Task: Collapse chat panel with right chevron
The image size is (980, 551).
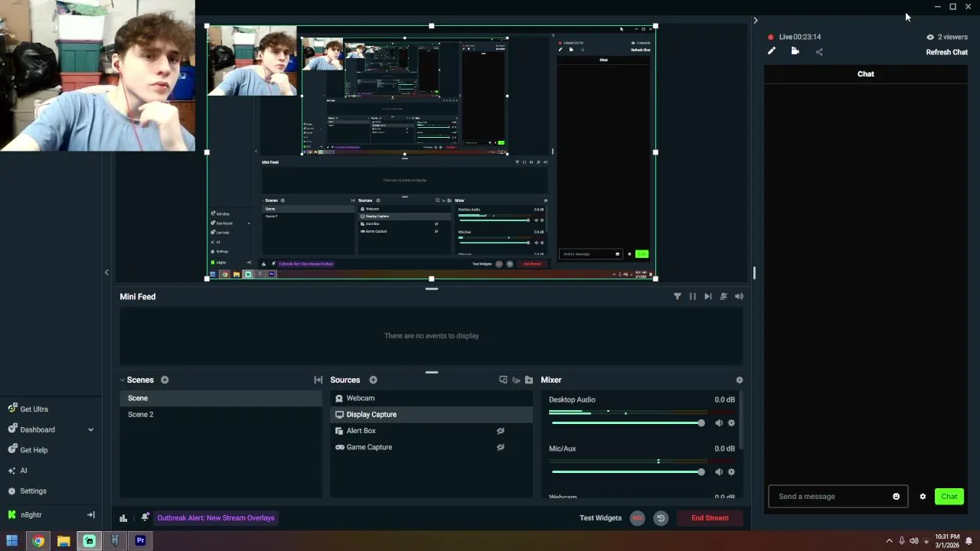Action: [x=755, y=21]
